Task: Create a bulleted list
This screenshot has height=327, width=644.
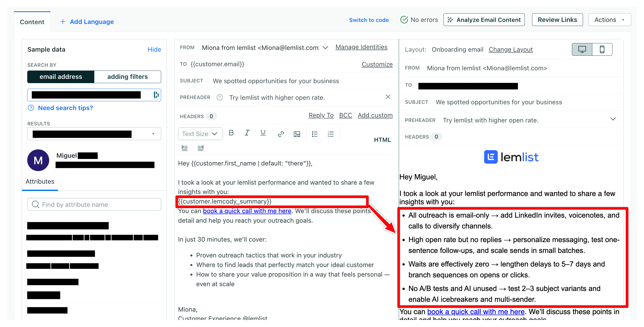Action: click(315, 134)
